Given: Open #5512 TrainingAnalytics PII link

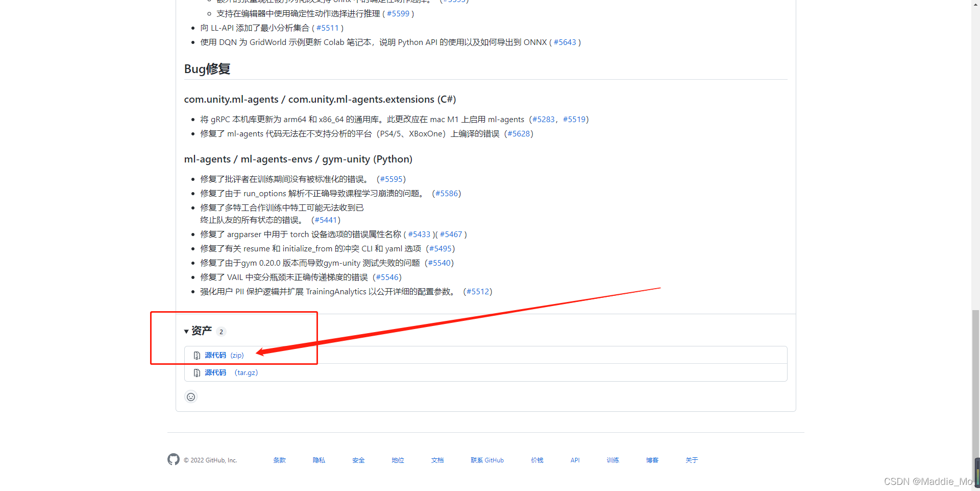Looking at the screenshot, I should [478, 292].
